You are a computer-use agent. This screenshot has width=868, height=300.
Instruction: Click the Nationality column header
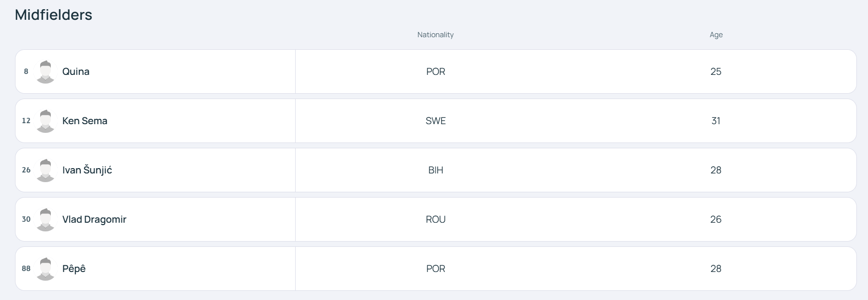435,35
